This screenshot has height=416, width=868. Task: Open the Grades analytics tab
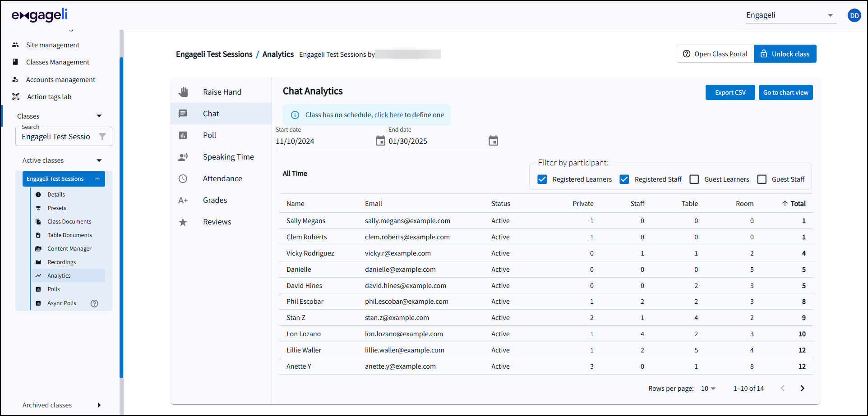click(221, 200)
